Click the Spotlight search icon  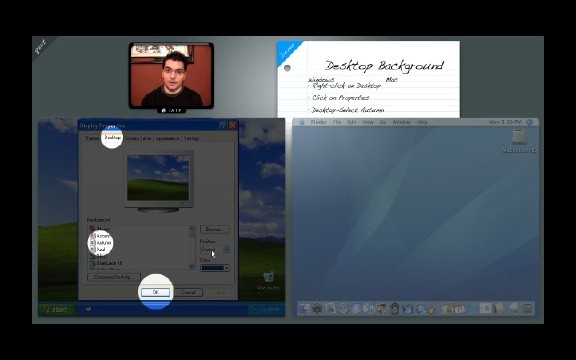(529, 122)
